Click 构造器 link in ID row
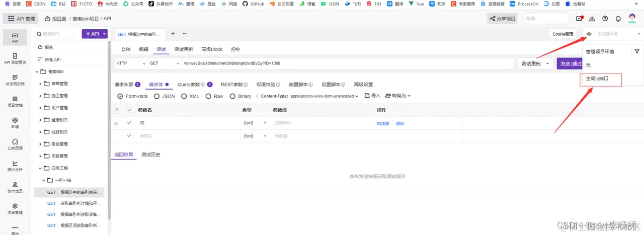Viewport: 644px width, 235px height. (x=383, y=123)
